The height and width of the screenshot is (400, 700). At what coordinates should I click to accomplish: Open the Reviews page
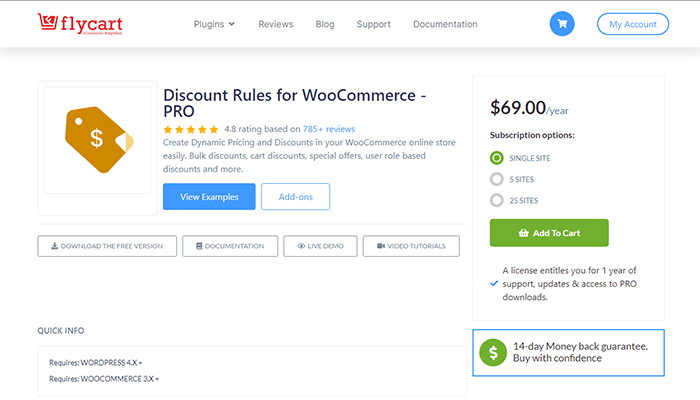tap(275, 24)
